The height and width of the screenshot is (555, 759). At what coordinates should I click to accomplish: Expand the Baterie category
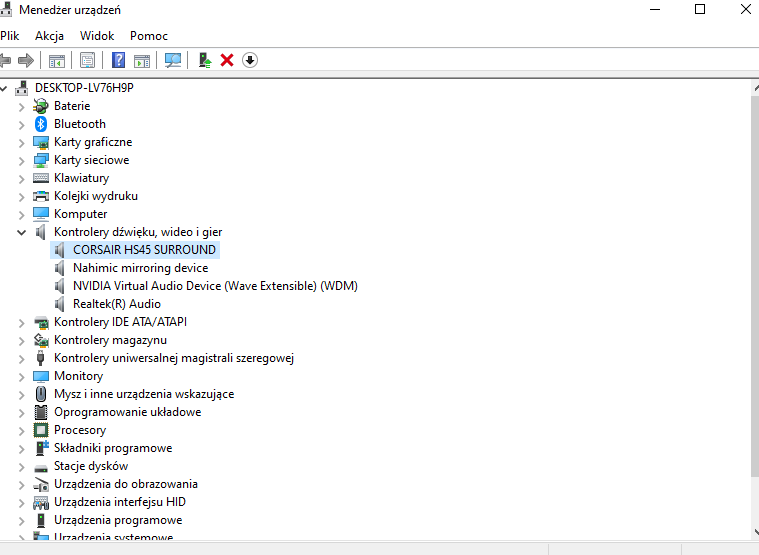pyautogui.click(x=21, y=106)
